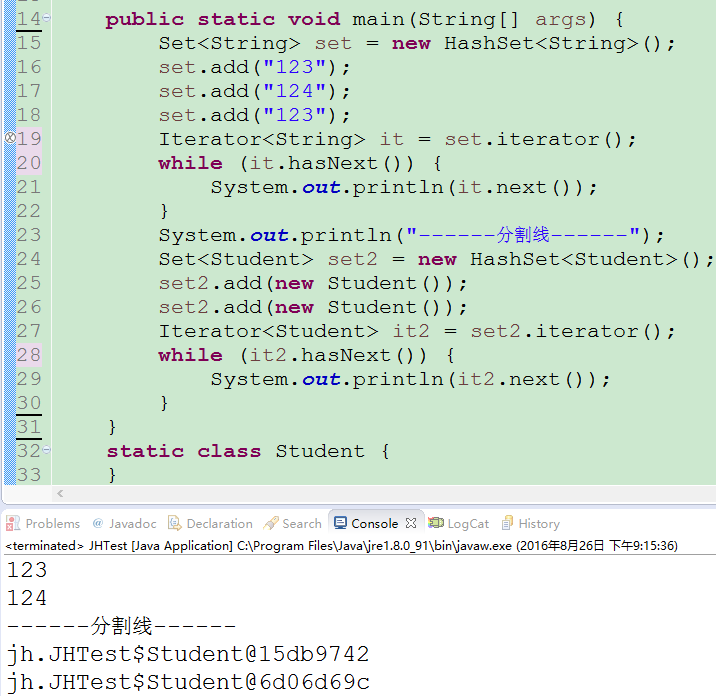Image resolution: width=716 pixels, height=696 pixels.
Task: Close the Console tab with X
Action: (x=411, y=523)
